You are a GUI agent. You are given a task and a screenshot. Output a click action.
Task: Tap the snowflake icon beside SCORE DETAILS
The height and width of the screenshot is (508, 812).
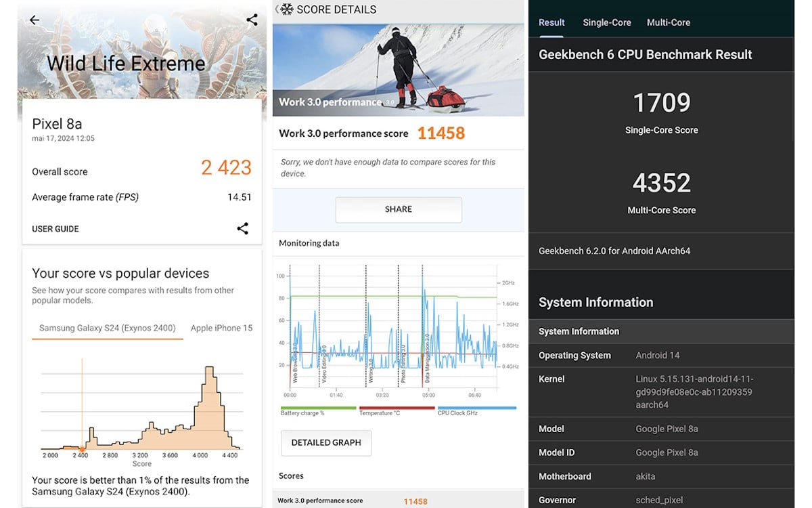click(287, 9)
